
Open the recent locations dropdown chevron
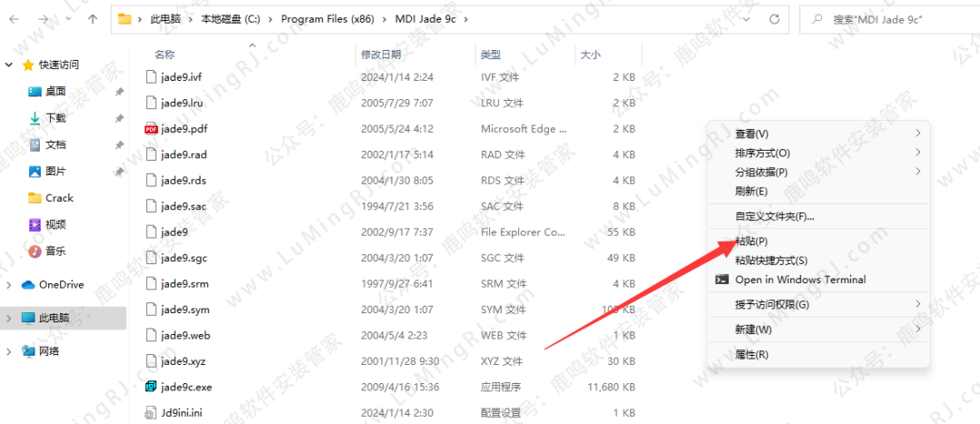point(67,19)
